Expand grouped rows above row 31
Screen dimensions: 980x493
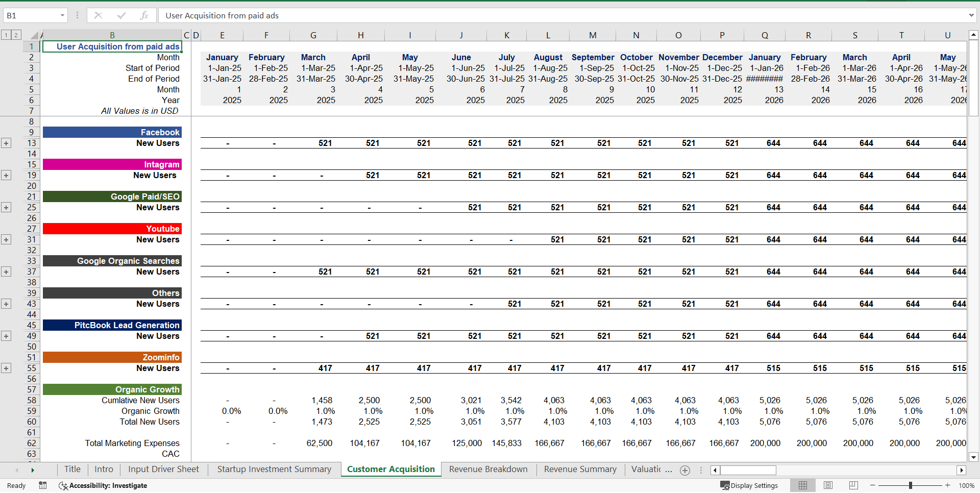point(6,239)
